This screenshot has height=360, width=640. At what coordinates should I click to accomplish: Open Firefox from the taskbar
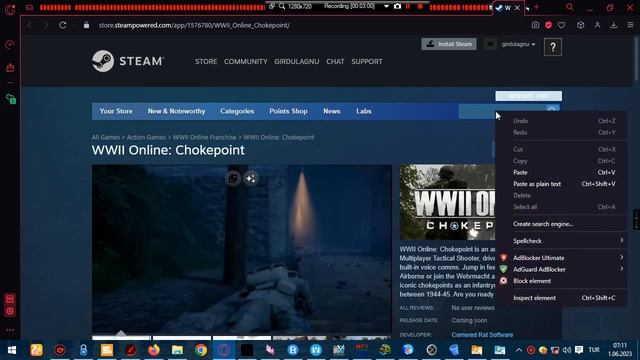pos(153,350)
